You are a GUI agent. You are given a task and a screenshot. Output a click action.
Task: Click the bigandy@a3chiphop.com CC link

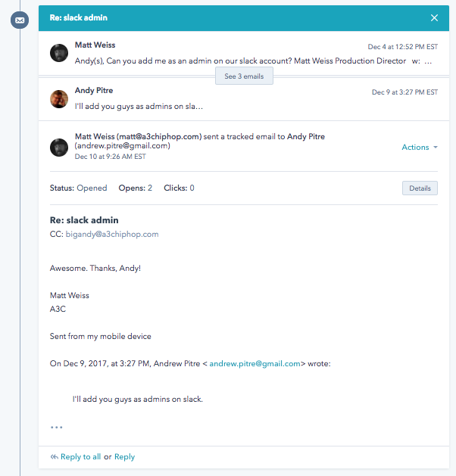112,234
